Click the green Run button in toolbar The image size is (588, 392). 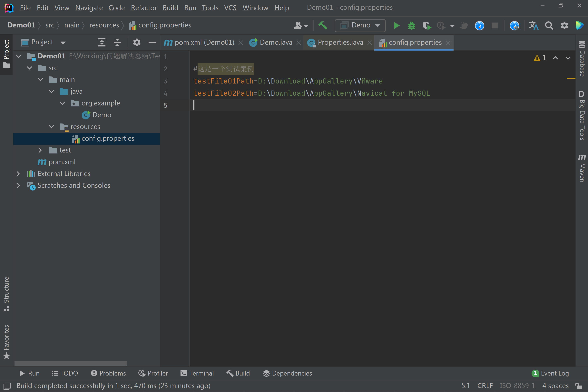point(396,25)
